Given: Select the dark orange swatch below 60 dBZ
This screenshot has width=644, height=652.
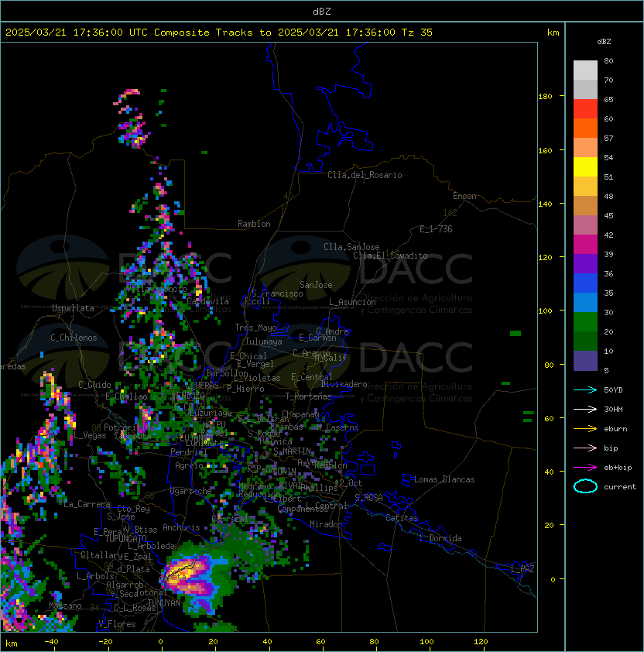Looking at the screenshot, I should pyautogui.click(x=585, y=128).
